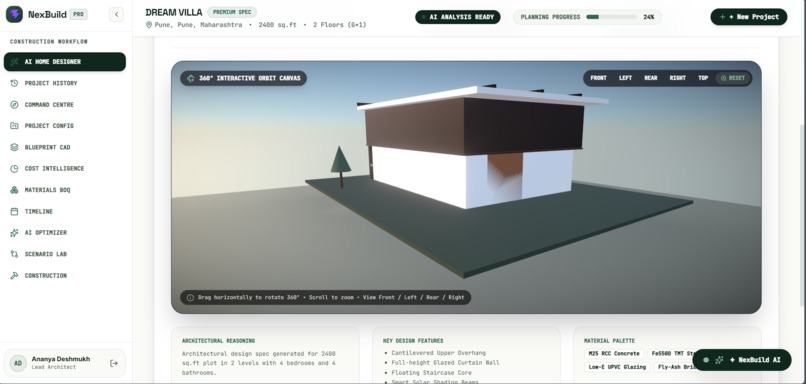Click the AI Home Designer sparkle icon
The height and width of the screenshot is (384, 806).
point(14,62)
